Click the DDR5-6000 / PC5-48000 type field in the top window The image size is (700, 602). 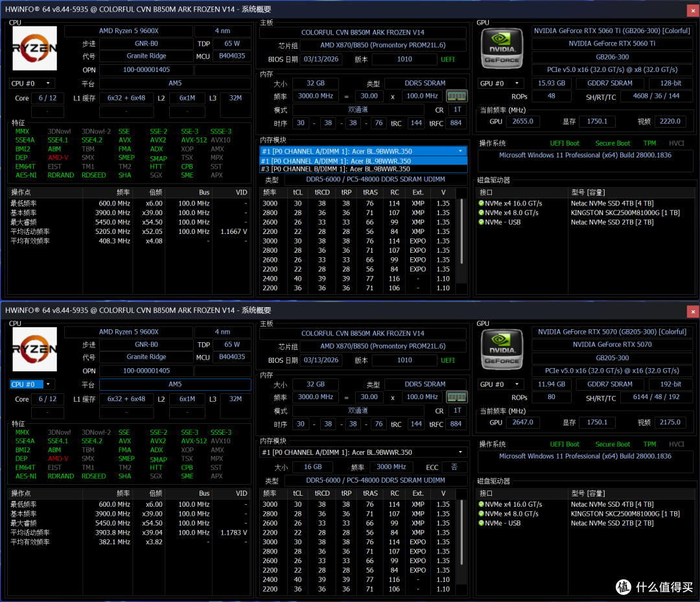(375, 179)
